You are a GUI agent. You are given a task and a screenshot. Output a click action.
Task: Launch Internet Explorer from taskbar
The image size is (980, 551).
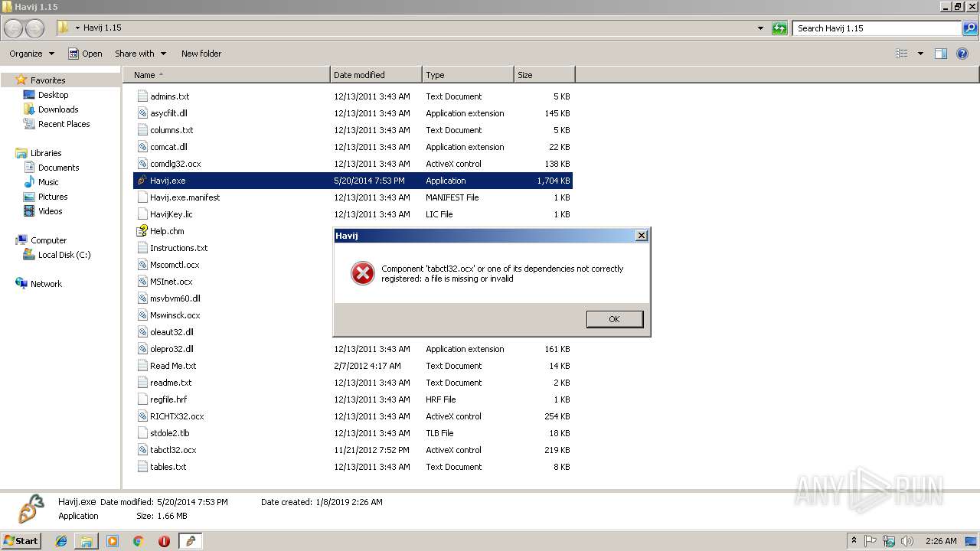pyautogui.click(x=62, y=541)
